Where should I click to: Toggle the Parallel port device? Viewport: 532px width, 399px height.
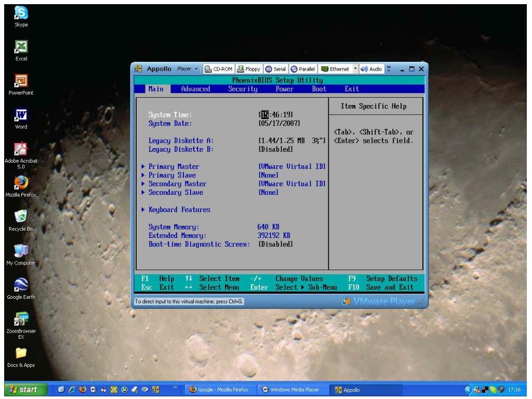tap(303, 69)
